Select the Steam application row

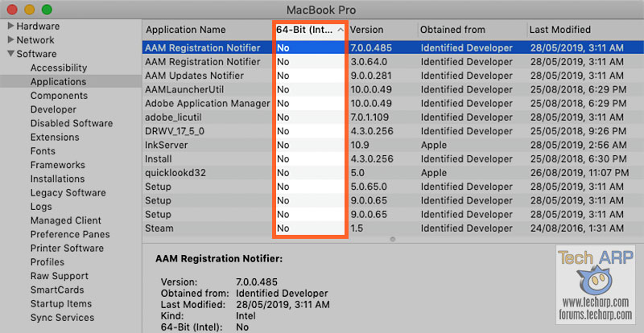point(159,229)
